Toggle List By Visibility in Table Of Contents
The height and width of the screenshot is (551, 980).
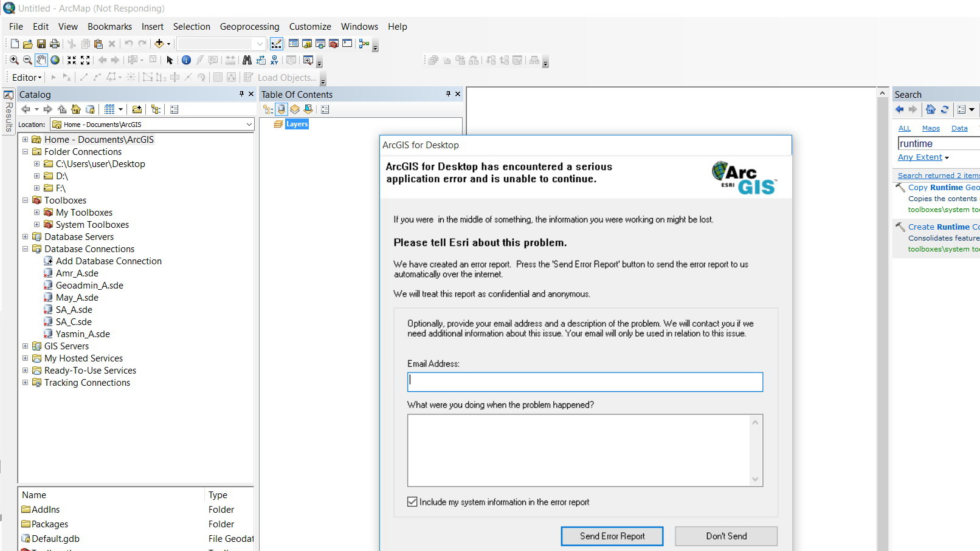295,109
